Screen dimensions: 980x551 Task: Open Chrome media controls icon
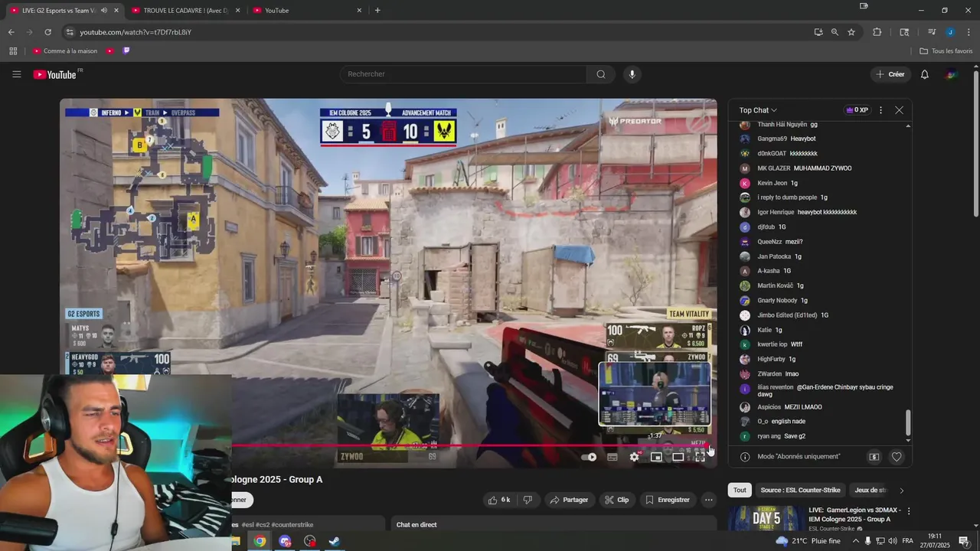pyautogui.click(x=932, y=32)
